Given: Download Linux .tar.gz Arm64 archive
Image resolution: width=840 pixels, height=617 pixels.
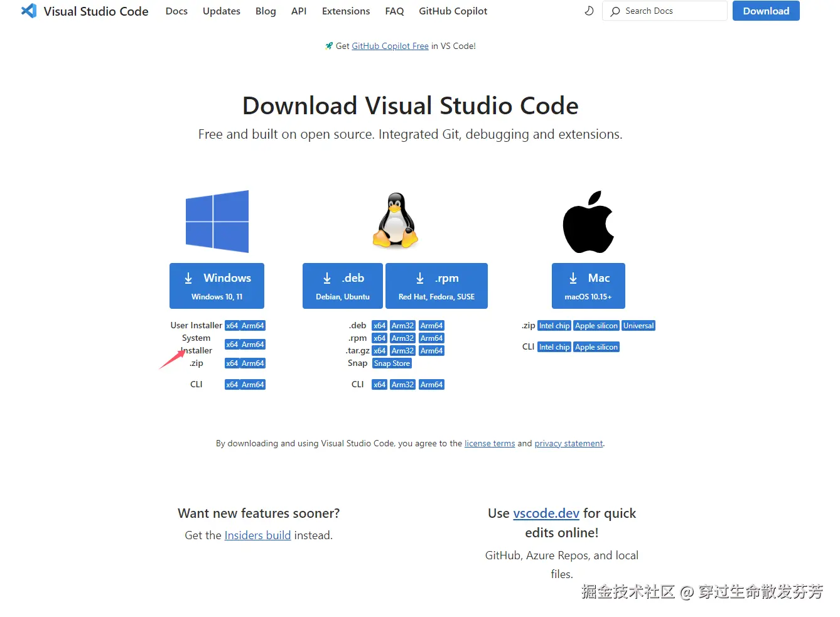Looking at the screenshot, I should tap(431, 351).
